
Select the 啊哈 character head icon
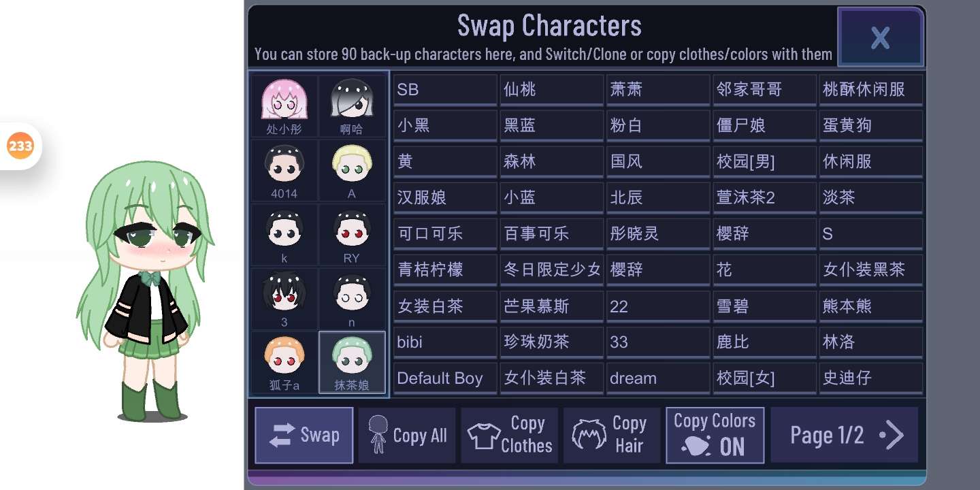click(352, 105)
